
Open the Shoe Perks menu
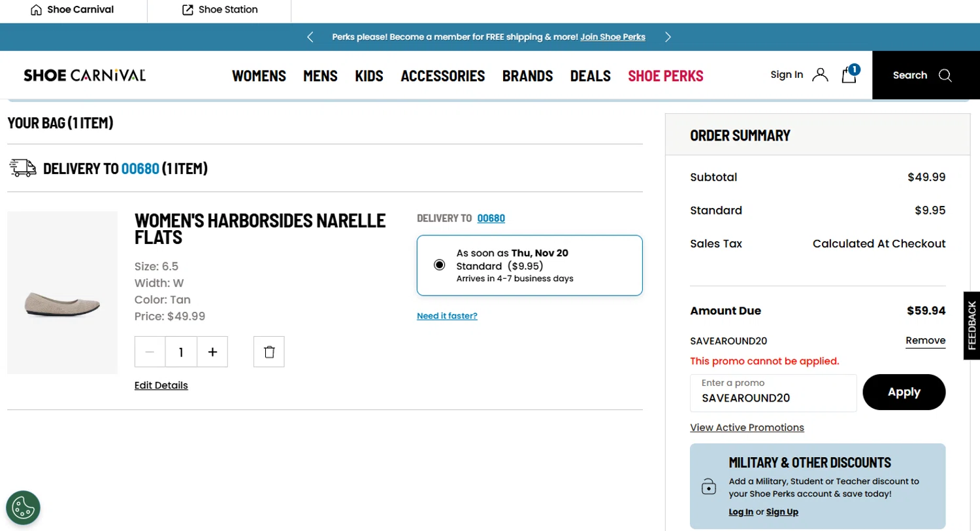[666, 76]
